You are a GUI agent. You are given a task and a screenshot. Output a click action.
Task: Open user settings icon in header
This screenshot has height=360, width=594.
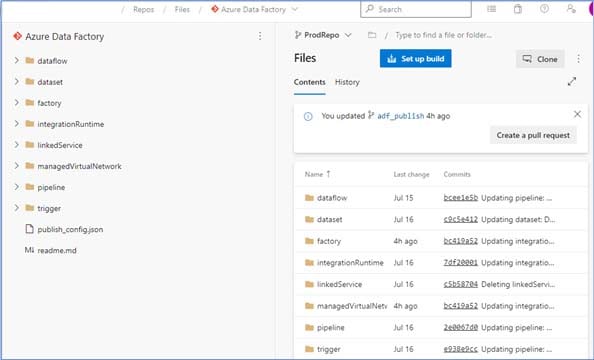(x=571, y=9)
